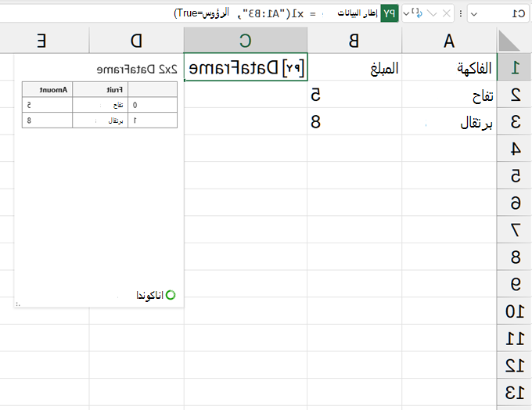Select column E header
The height and width of the screenshot is (410, 532).
point(44,41)
